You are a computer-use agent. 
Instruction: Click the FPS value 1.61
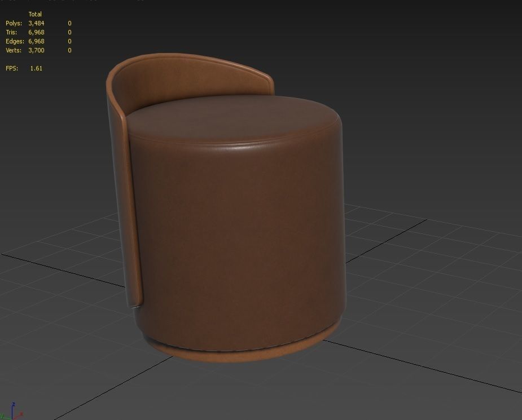36,68
